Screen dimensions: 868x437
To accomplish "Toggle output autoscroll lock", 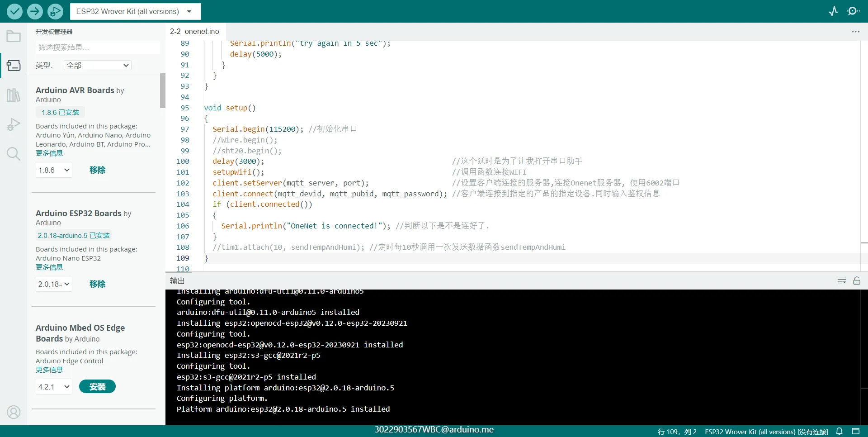I will coord(857,280).
